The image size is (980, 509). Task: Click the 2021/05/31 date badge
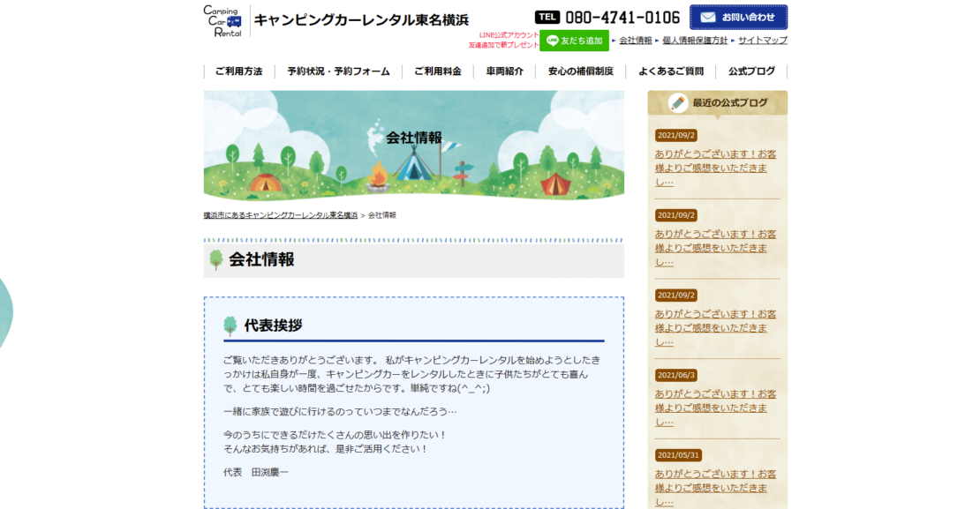678,455
